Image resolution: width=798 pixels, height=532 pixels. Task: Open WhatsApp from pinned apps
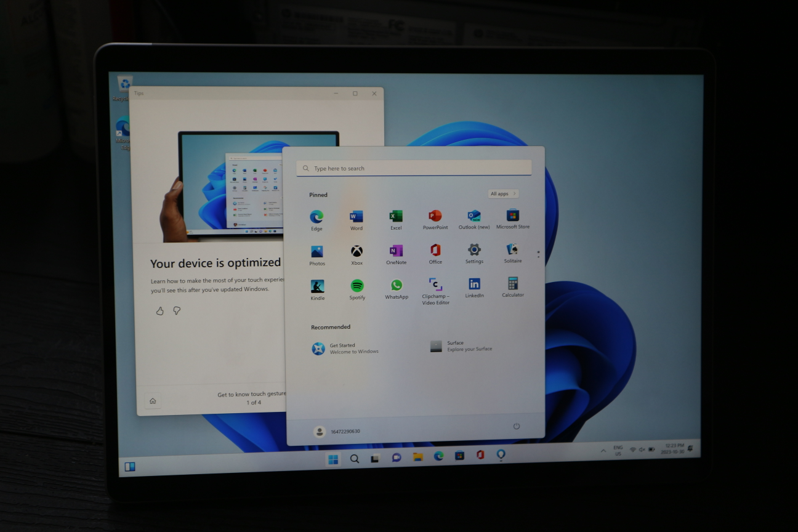397,288
